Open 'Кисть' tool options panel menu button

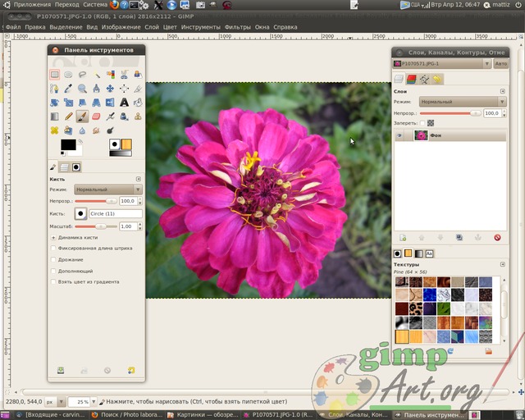[x=139, y=179]
